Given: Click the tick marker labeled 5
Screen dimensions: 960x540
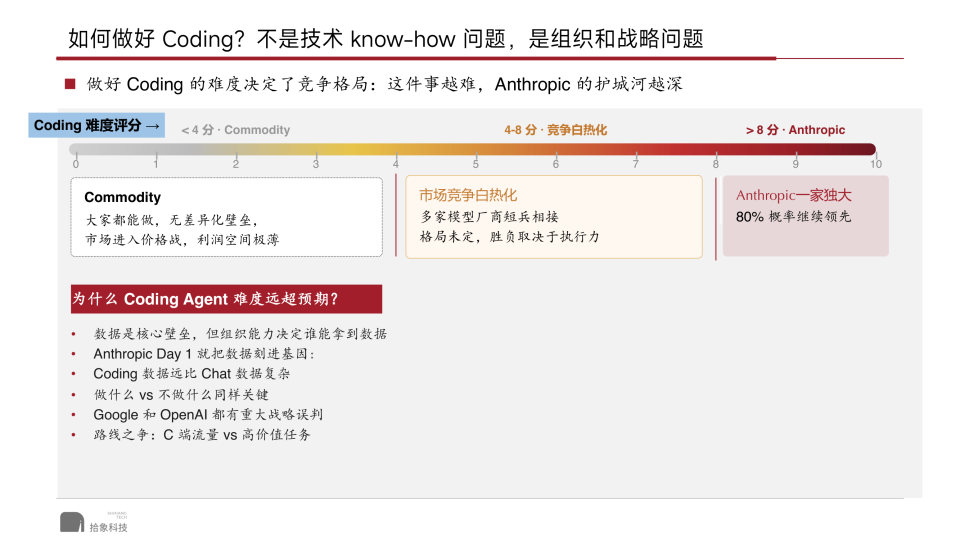Looking at the screenshot, I should tap(476, 163).
